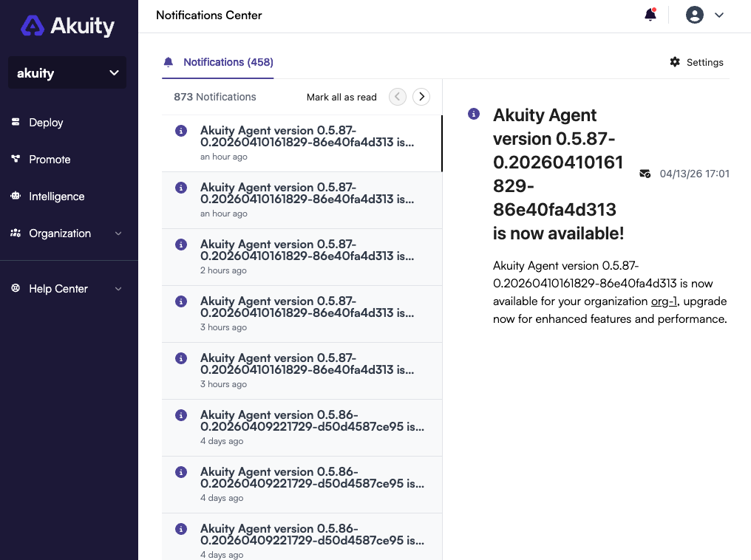The width and height of the screenshot is (751, 560).
Task: Expand the Organization sidebar menu
Action: pyautogui.click(x=118, y=233)
